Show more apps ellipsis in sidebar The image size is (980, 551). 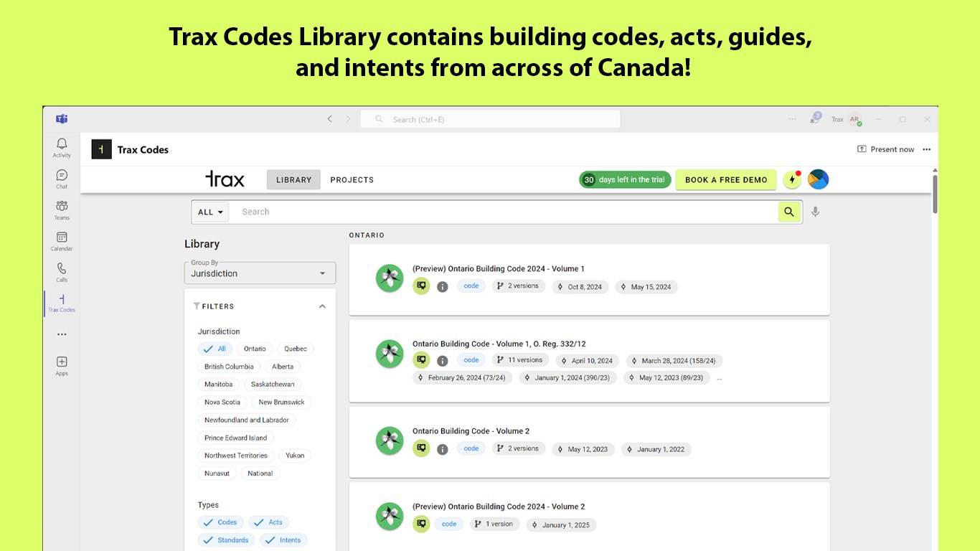(62, 334)
